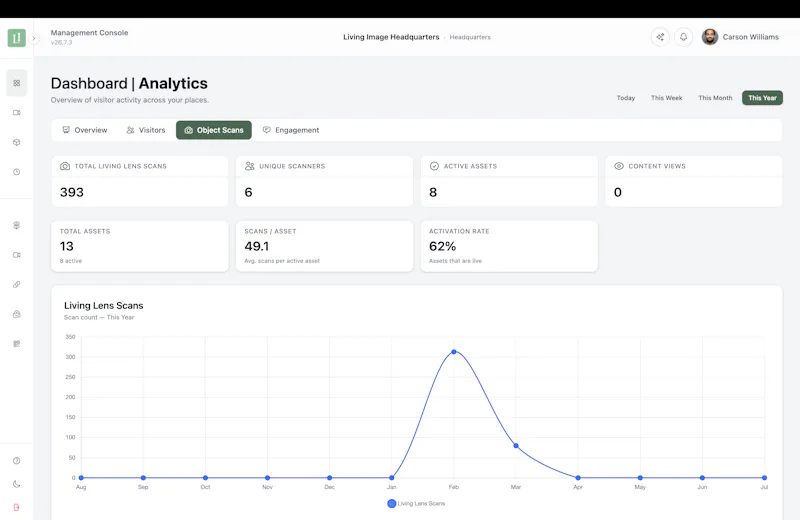The height and width of the screenshot is (520, 800).
Task: Select the Today time range
Action: pyautogui.click(x=626, y=97)
